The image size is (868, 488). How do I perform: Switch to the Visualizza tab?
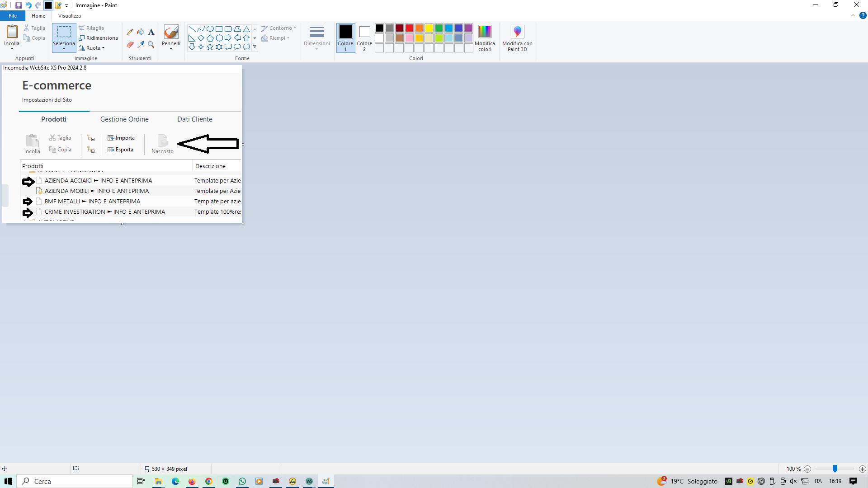click(x=69, y=16)
